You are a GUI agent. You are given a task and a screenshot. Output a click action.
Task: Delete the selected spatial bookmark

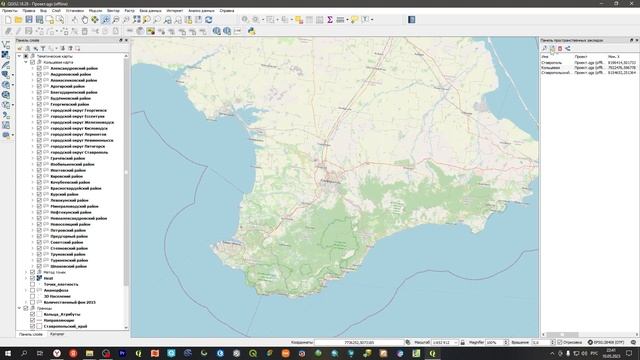pos(560,49)
